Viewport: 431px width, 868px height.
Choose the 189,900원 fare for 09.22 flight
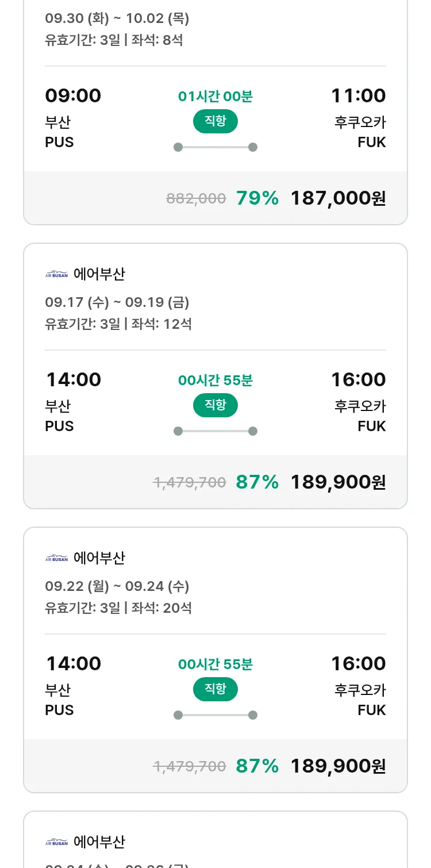[338, 766]
